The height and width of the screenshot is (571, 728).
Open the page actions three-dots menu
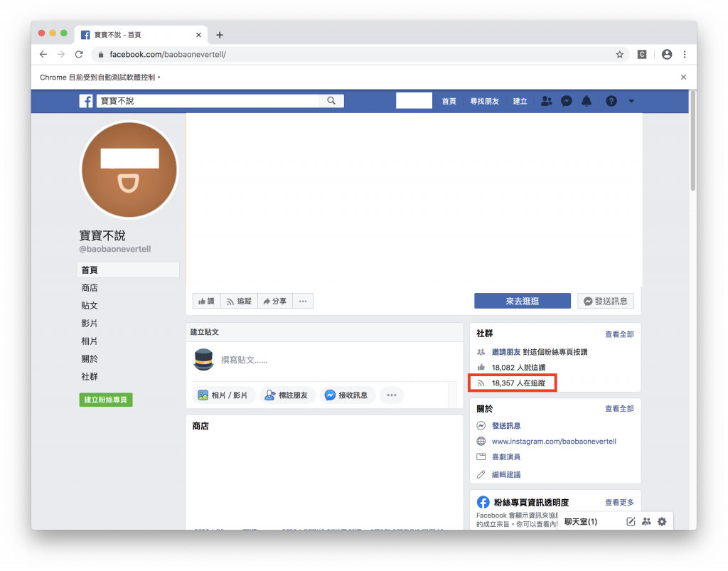tap(303, 301)
